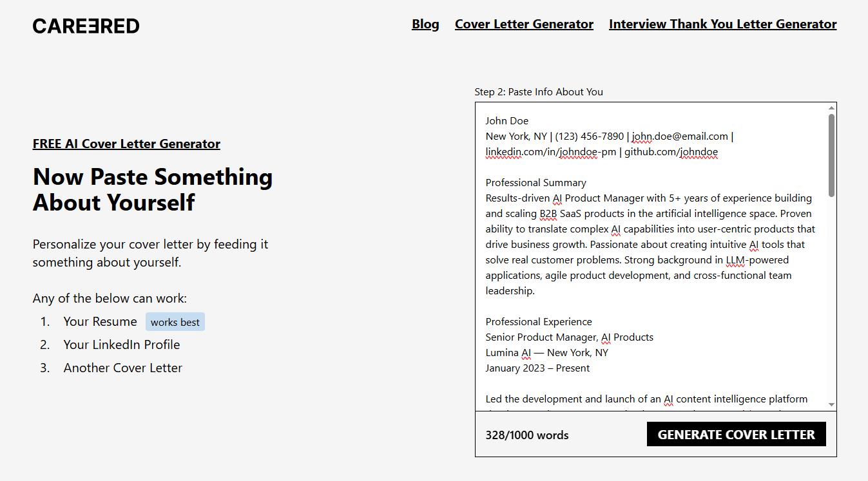Click the 'Your Resume' list item
The height and width of the screenshot is (481, 868).
100,321
